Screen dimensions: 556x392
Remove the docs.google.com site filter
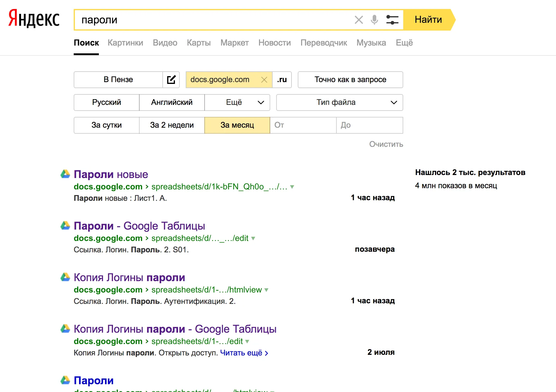tap(264, 80)
